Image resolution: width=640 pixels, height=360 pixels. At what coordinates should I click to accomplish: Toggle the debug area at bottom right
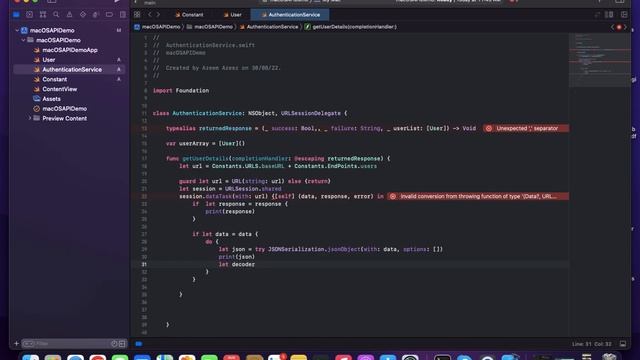coord(623,344)
